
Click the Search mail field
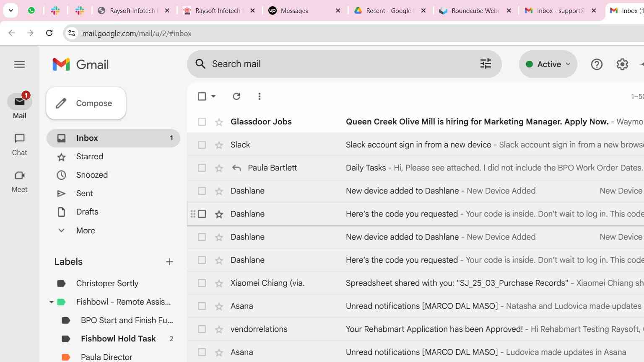[344, 64]
